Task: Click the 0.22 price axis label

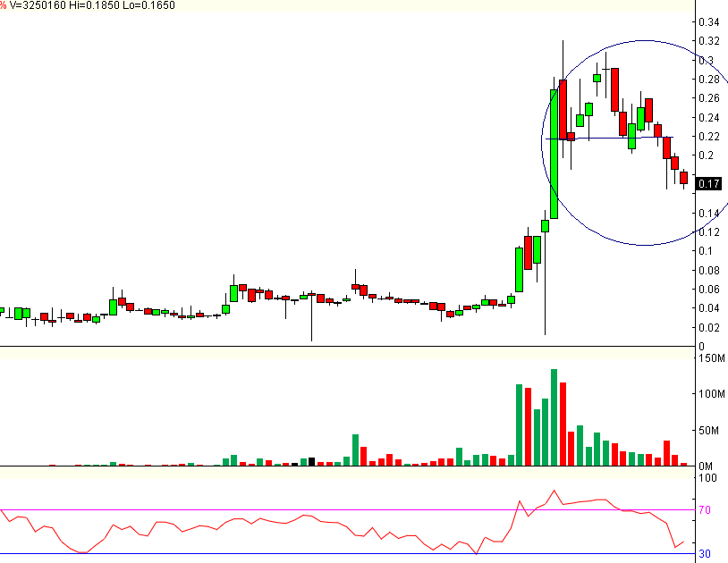Action: point(709,137)
